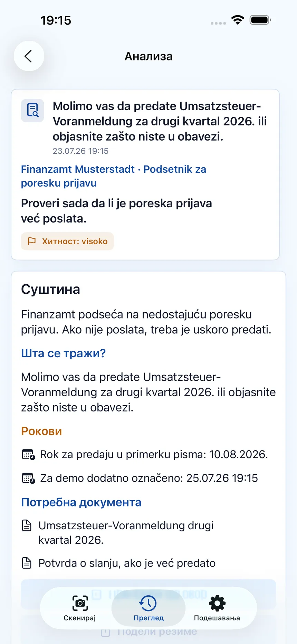The width and height of the screenshot is (297, 644).
Task: Open Finanzamt Musterstadt Podsetnik link
Action: click(x=114, y=176)
